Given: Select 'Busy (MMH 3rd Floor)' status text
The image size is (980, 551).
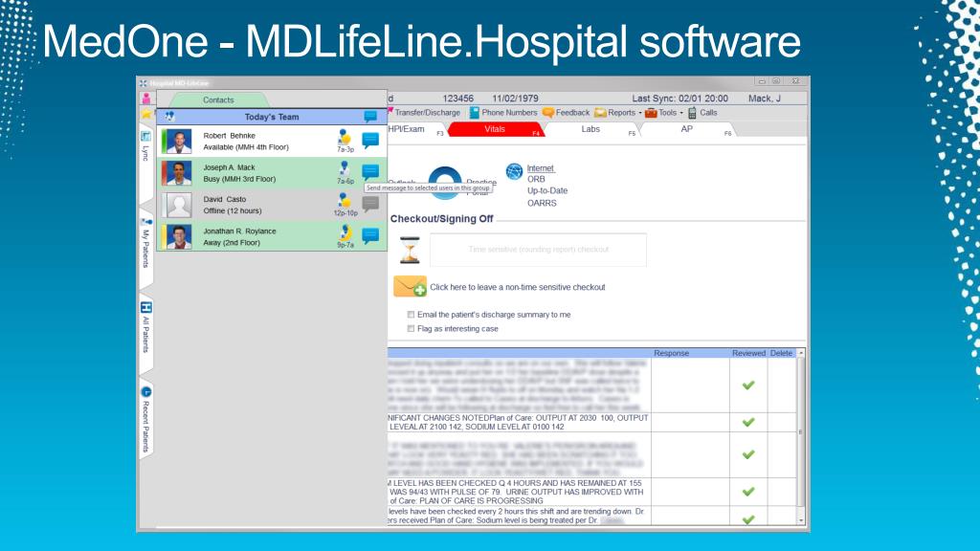Looking at the screenshot, I should coord(239,179).
